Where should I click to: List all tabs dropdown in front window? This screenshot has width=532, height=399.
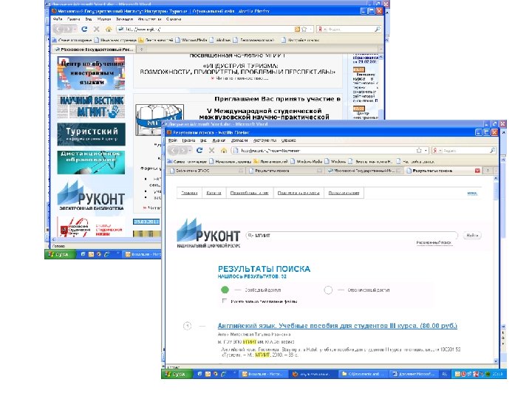pyautogui.click(x=496, y=171)
